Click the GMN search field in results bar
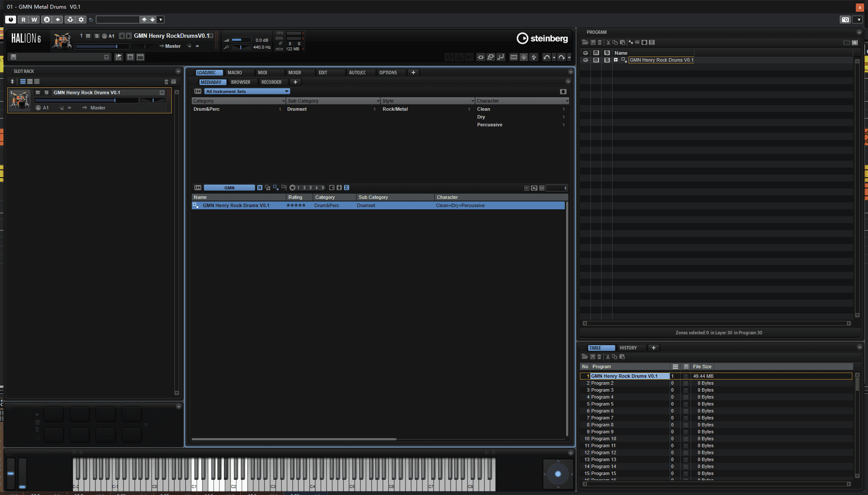Image resolution: width=868 pixels, height=495 pixels. [x=229, y=188]
